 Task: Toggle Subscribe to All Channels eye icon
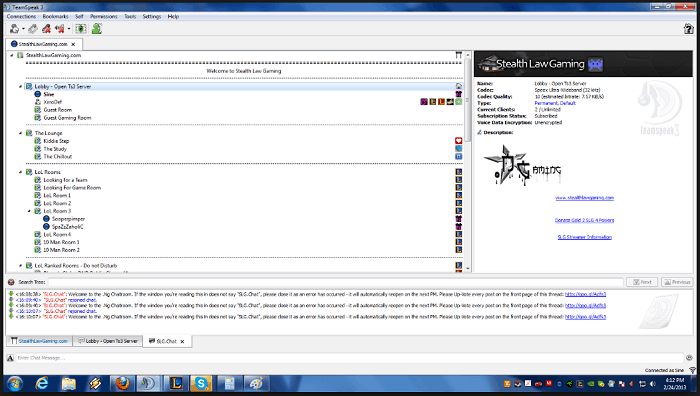(81, 29)
